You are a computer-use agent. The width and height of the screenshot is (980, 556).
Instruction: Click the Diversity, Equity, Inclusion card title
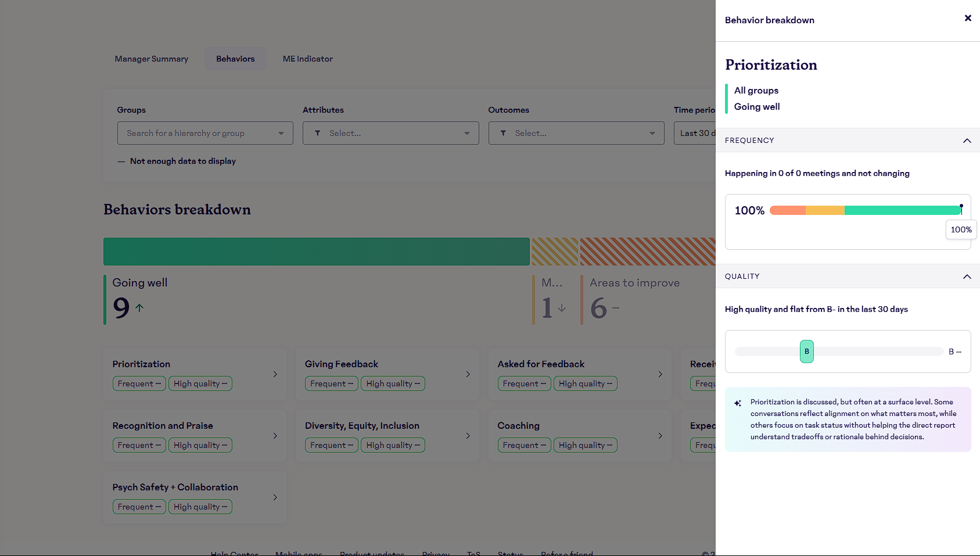pos(362,425)
